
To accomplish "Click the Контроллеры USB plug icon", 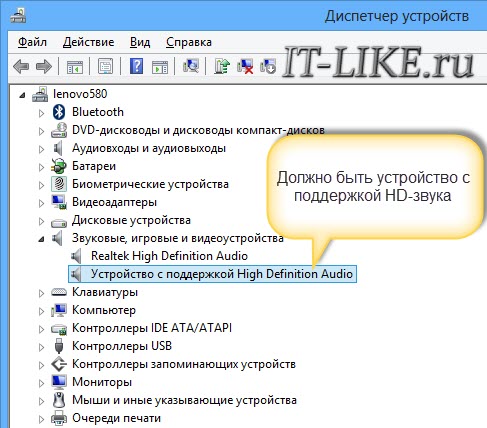I will (x=59, y=346).
